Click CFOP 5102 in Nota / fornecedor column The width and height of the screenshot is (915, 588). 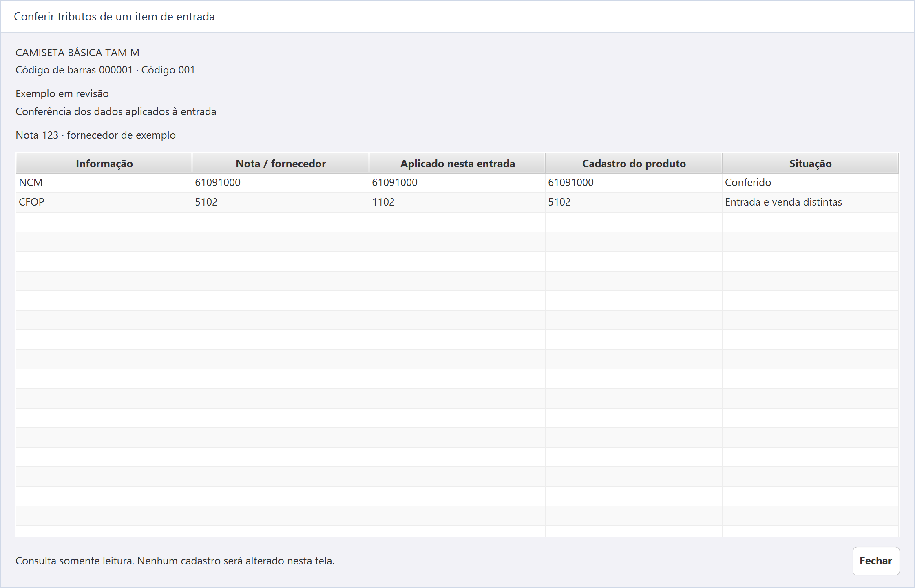[206, 202]
